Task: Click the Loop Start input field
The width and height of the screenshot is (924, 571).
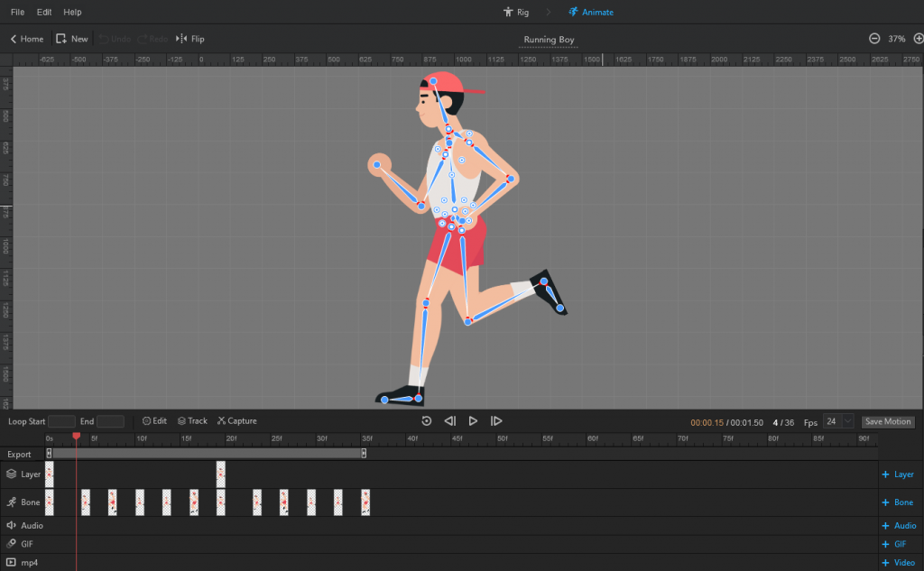Action: 61,421
